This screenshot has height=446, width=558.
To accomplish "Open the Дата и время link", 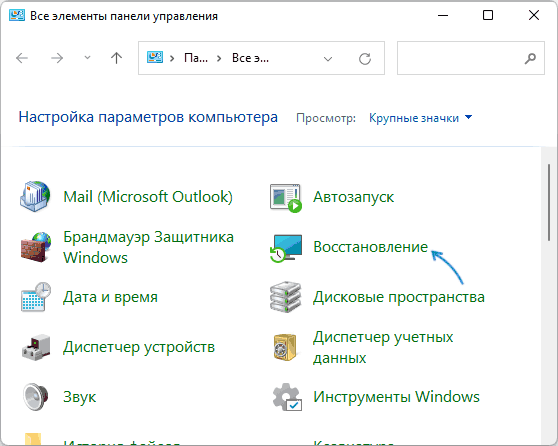I will click(x=110, y=297).
